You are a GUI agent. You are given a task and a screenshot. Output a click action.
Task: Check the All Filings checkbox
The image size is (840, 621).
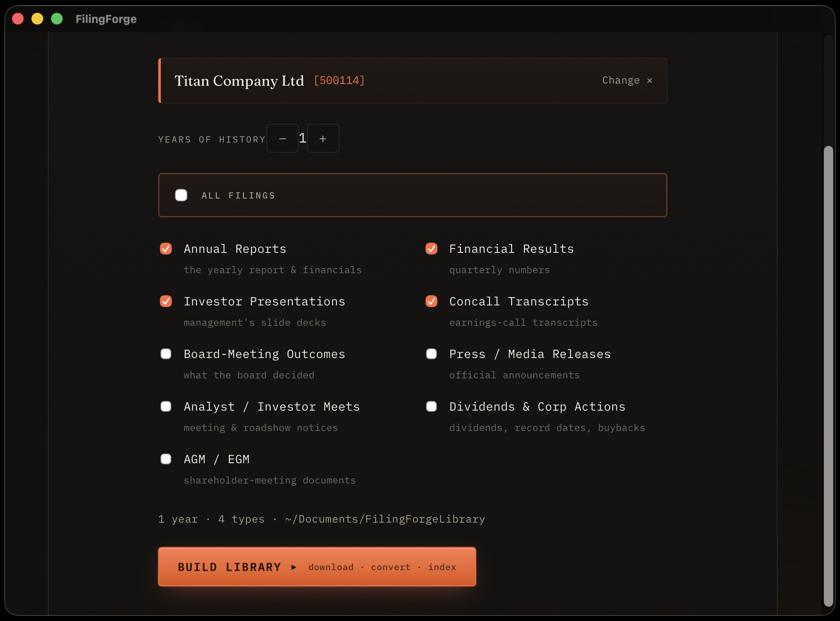coord(181,195)
